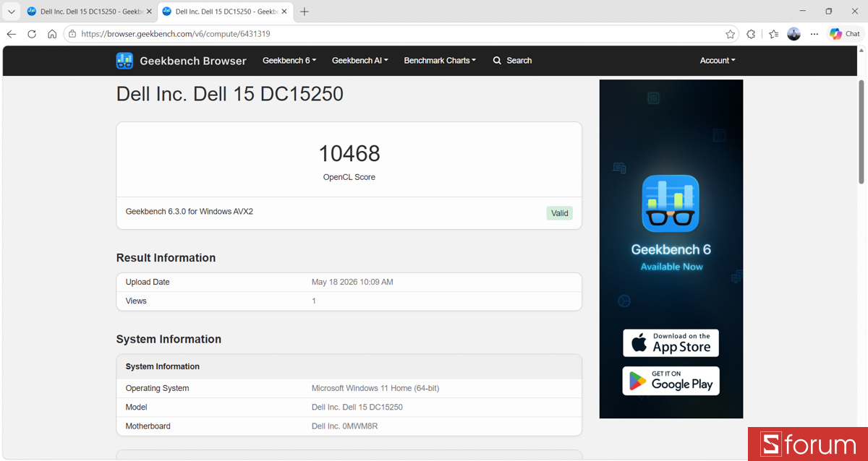Go to browser home page icon

click(x=52, y=34)
